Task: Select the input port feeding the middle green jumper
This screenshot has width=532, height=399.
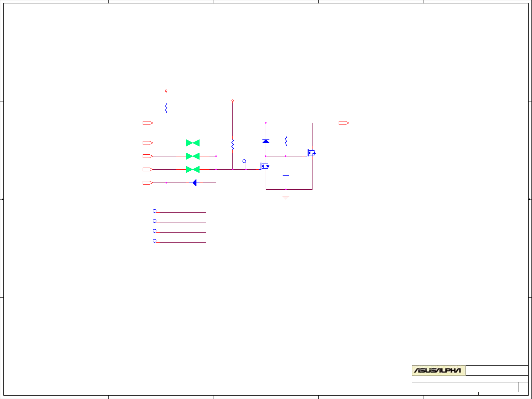Action: (x=148, y=156)
